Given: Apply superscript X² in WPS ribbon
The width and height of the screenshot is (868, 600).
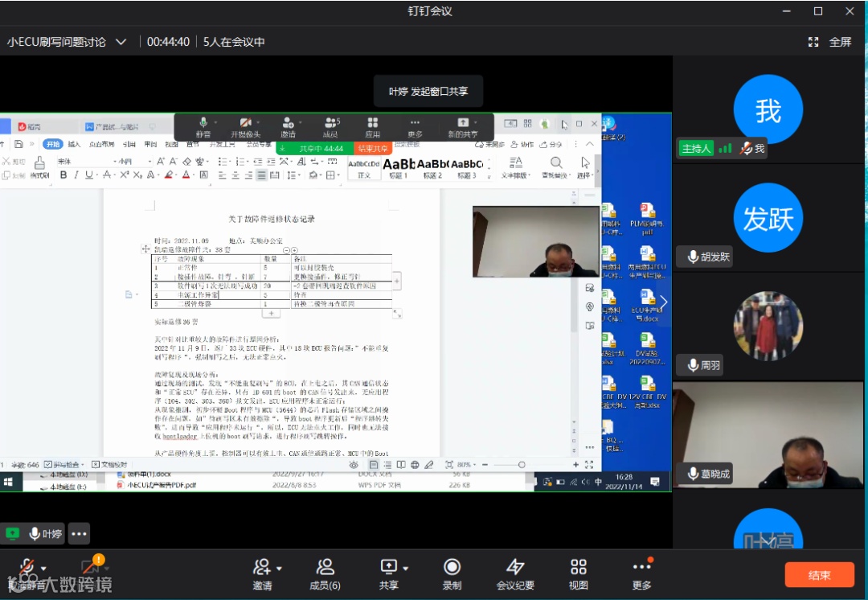Looking at the screenshot, I should click(x=124, y=175).
